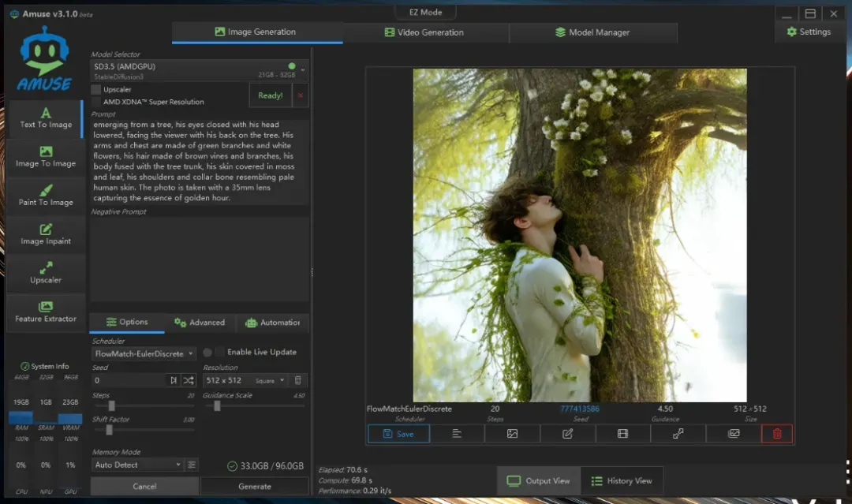852x504 pixels.
Task: Select the Paint To Image tool
Action: tap(46, 196)
